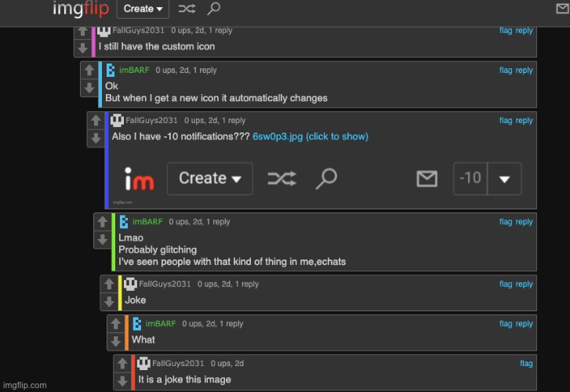Upvote the '-10 notifications' comment
This screenshot has width=570, height=392.
(96, 121)
